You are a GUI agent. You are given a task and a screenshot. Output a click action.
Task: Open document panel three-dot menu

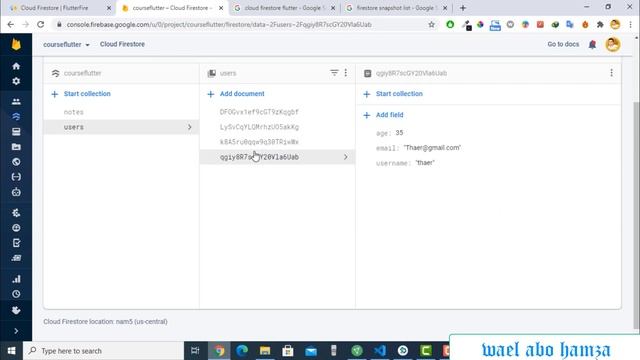coord(611,73)
